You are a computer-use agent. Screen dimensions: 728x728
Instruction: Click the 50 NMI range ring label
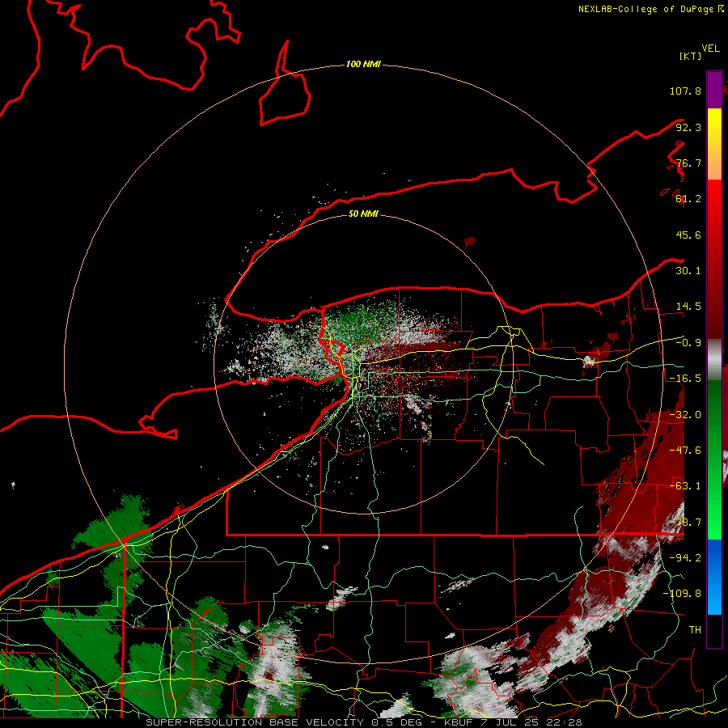coord(363,214)
